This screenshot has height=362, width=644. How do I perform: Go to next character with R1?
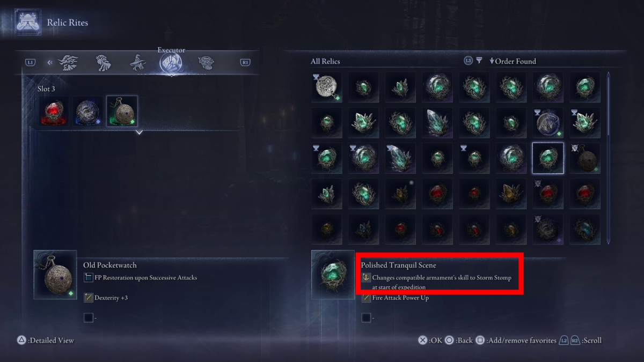[x=245, y=63]
